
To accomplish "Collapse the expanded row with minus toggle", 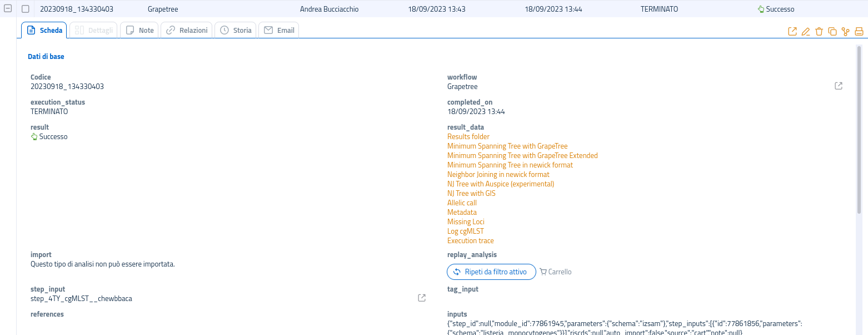I will point(8,9).
